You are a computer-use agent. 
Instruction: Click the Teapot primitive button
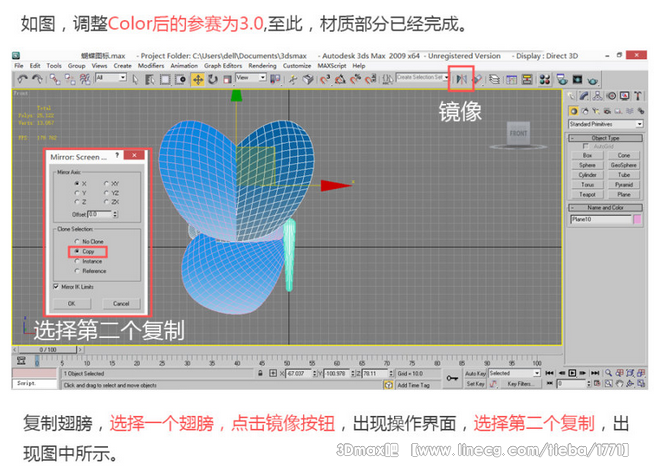pos(587,194)
